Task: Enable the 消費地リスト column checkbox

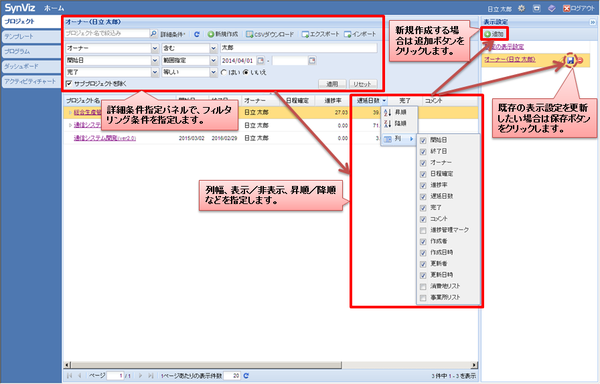Action: tap(423, 286)
